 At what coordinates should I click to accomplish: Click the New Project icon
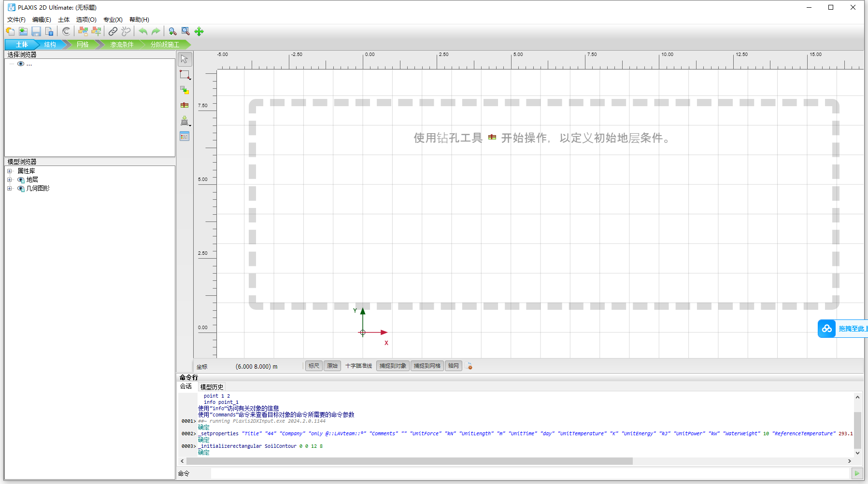10,31
